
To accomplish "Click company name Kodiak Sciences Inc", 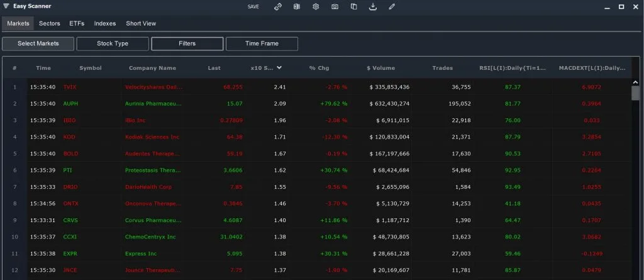I will pyautogui.click(x=152, y=137).
